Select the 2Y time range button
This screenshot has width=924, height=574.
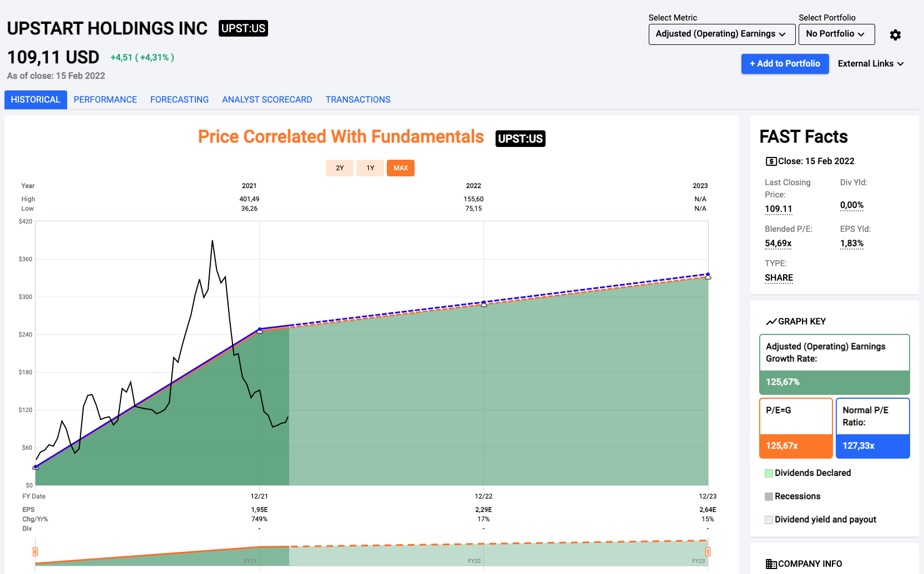[x=340, y=168]
